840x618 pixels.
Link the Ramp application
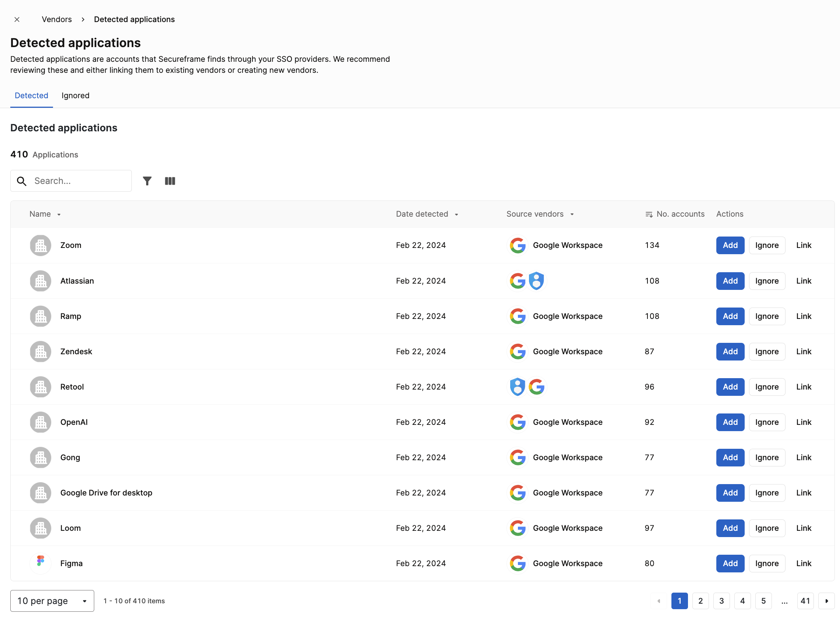(x=804, y=316)
